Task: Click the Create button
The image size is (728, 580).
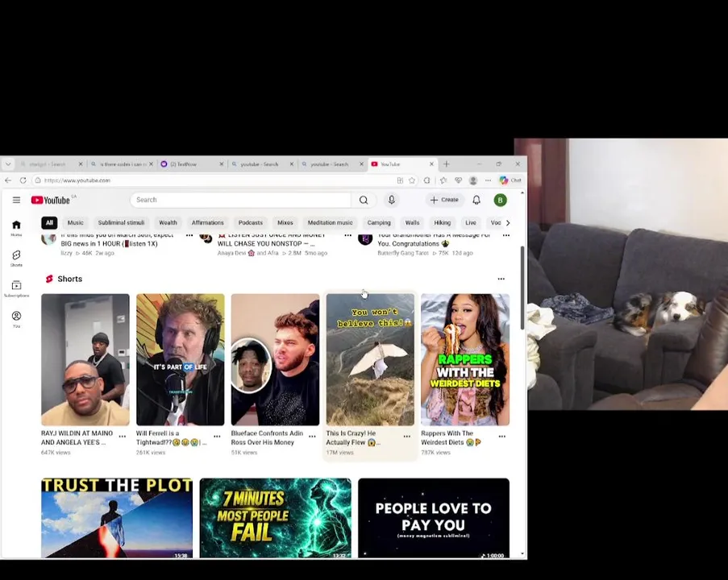Action: click(444, 200)
